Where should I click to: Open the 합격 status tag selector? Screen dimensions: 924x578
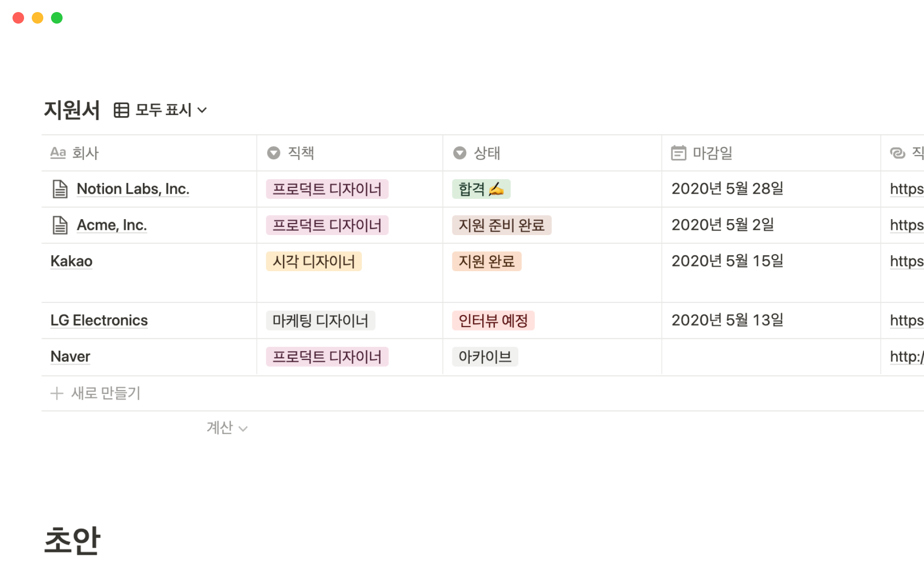[481, 189]
